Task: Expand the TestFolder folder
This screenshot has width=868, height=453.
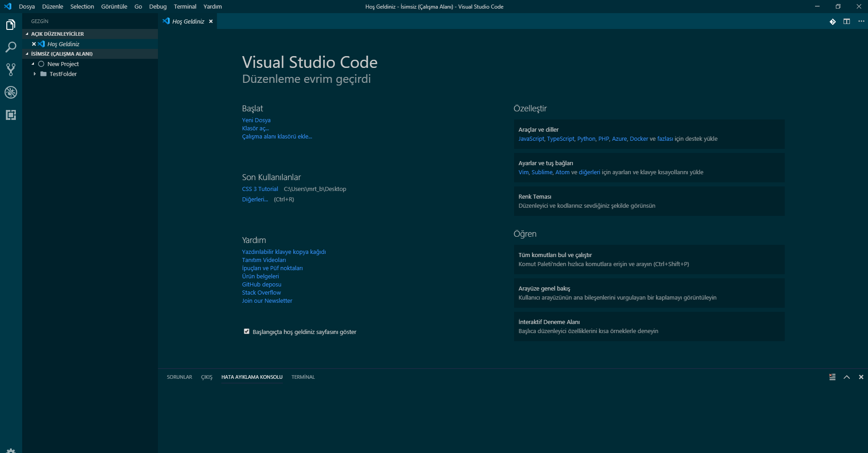Action: [x=35, y=74]
